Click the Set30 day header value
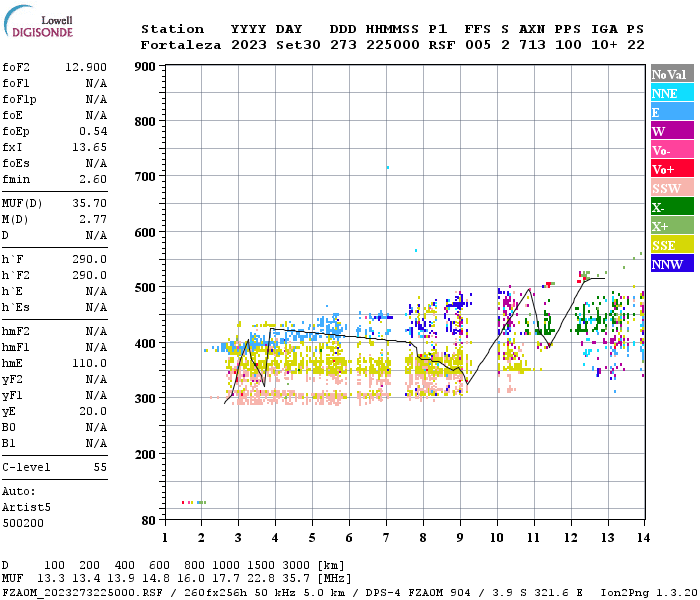The width and height of the screenshot is (700, 600). (x=298, y=45)
